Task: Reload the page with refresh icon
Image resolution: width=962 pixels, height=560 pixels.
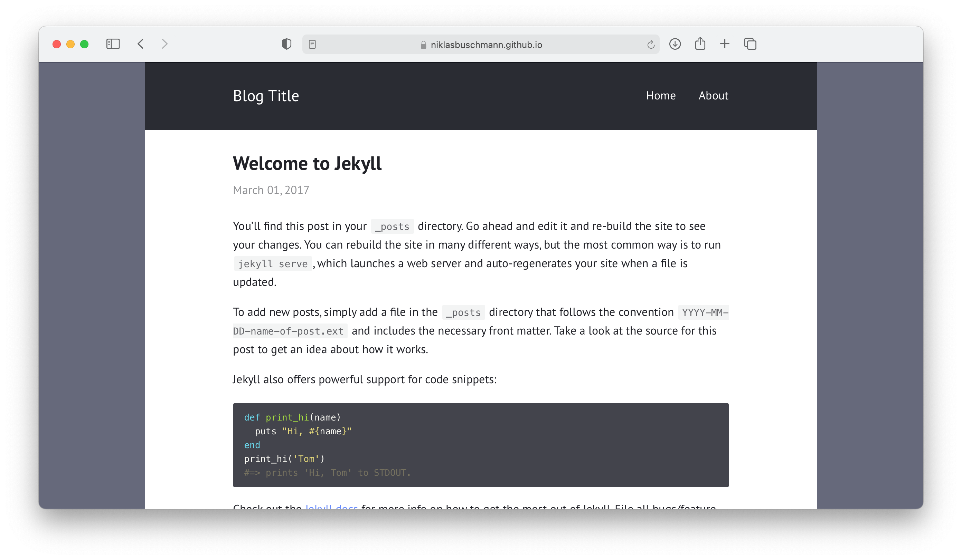Action: [651, 45]
